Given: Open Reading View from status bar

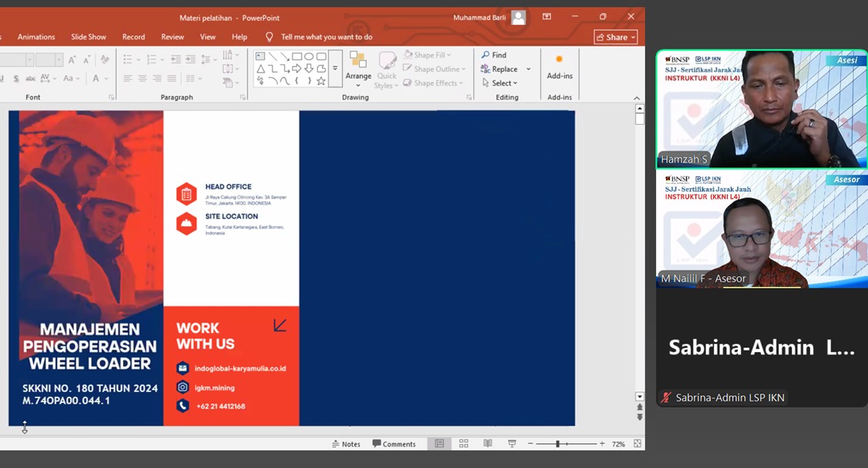Looking at the screenshot, I should (x=487, y=444).
